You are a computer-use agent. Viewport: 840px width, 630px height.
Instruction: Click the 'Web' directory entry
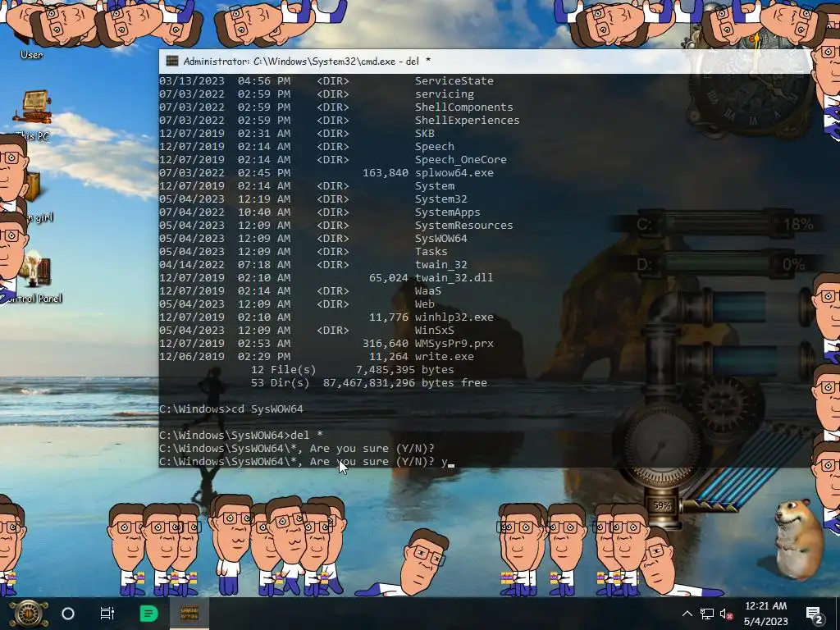click(425, 304)
